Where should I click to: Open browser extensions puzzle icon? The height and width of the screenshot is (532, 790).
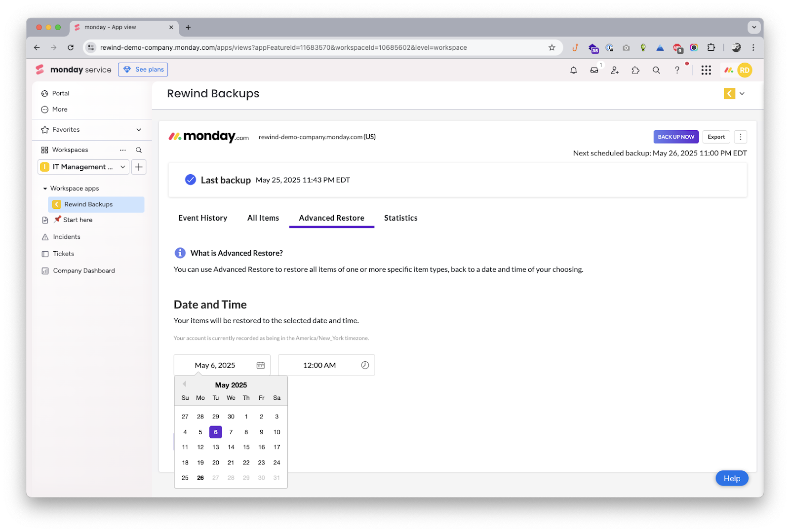pyautogui.click(x=711, y=47)
